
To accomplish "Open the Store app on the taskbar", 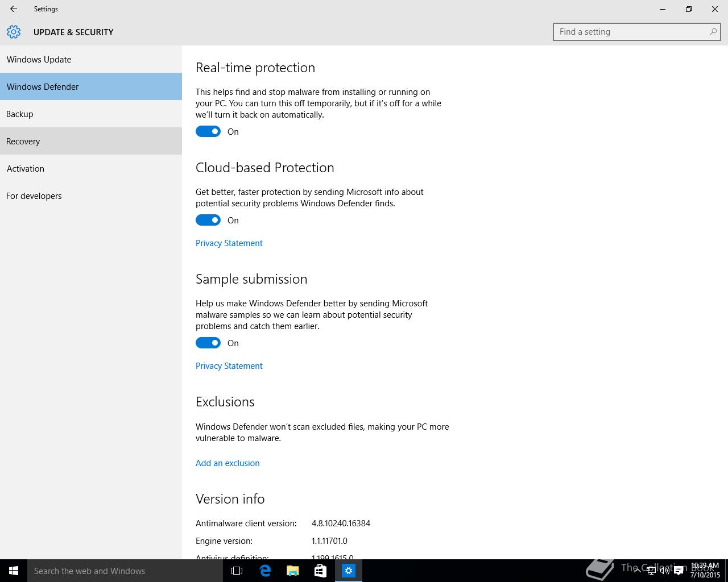I will tap(320, 571).
